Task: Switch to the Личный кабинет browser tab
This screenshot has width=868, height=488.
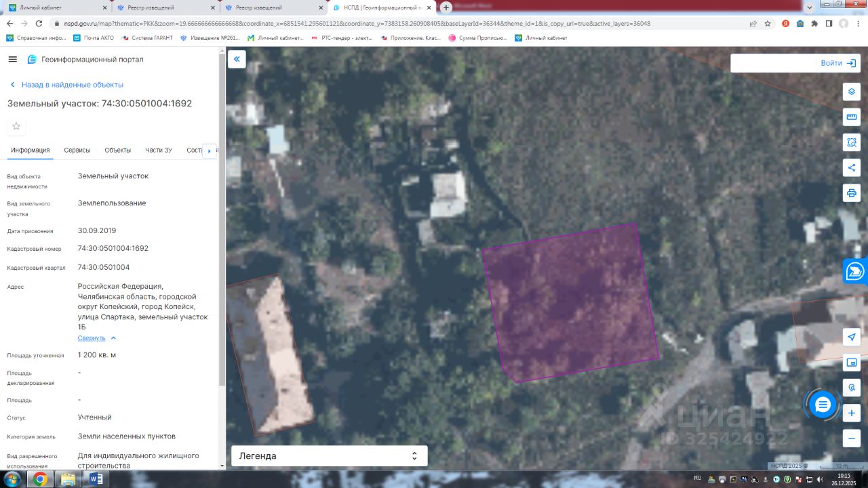Action: [57, 7]
